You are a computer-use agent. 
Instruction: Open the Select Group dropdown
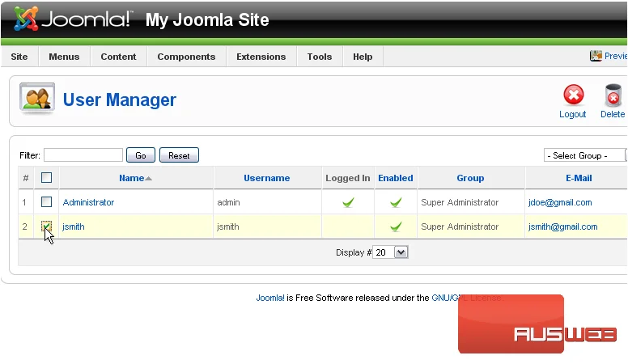(585, 155)
